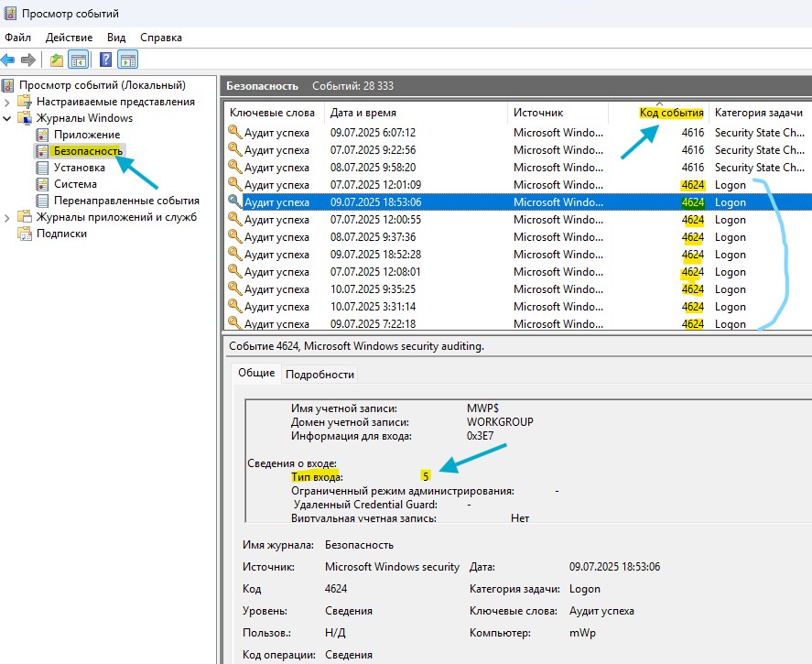The height and width of the screenshot is (664, 812).
Task: Select event dated 10.07.2025 3:31:14
Action: [x=518, y=307]
